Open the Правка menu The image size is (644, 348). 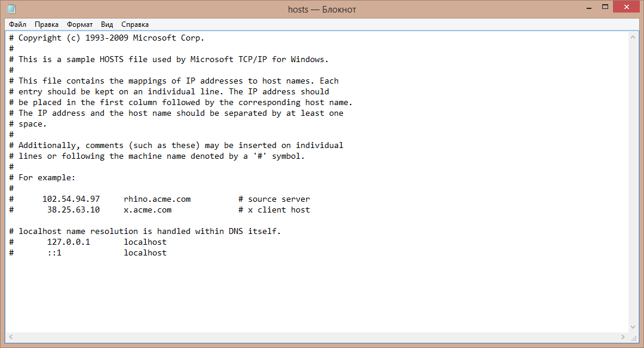click(47, 24)
